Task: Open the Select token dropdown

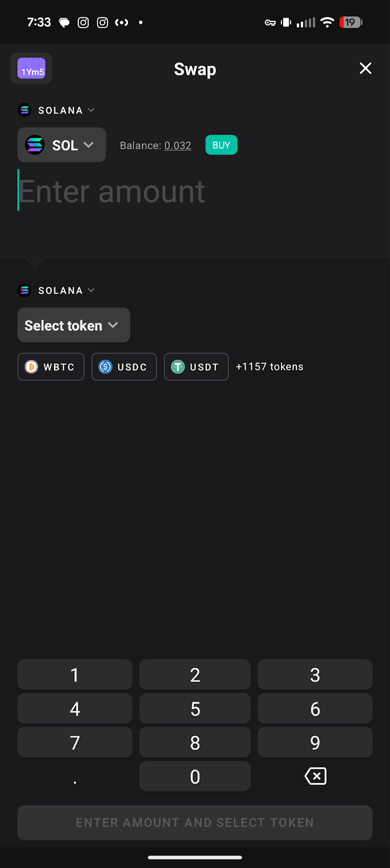Action: tap(73, 325)
